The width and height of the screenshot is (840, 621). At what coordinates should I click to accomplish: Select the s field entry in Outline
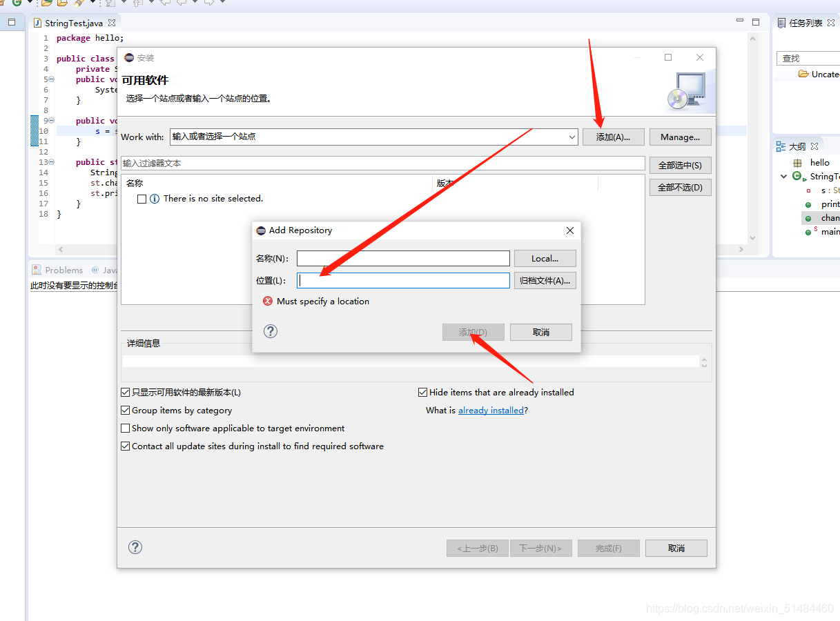pyautogui.click(x=824, y=190)
